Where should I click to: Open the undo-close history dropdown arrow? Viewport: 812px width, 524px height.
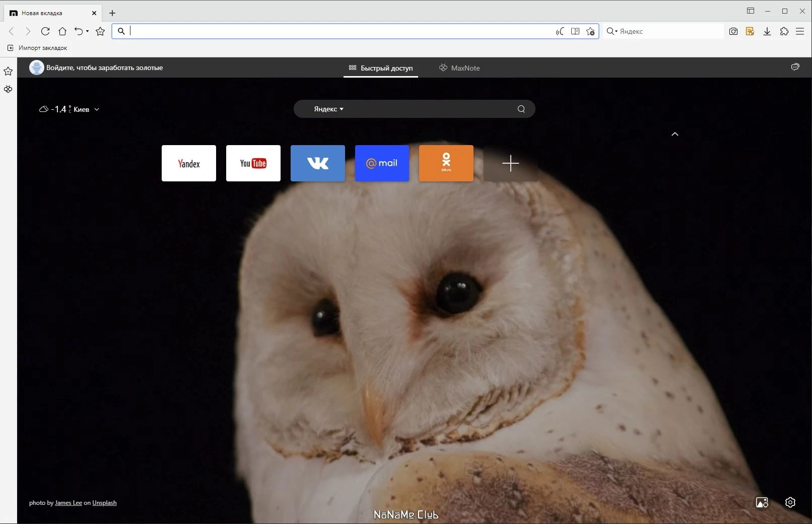point(87,31)
